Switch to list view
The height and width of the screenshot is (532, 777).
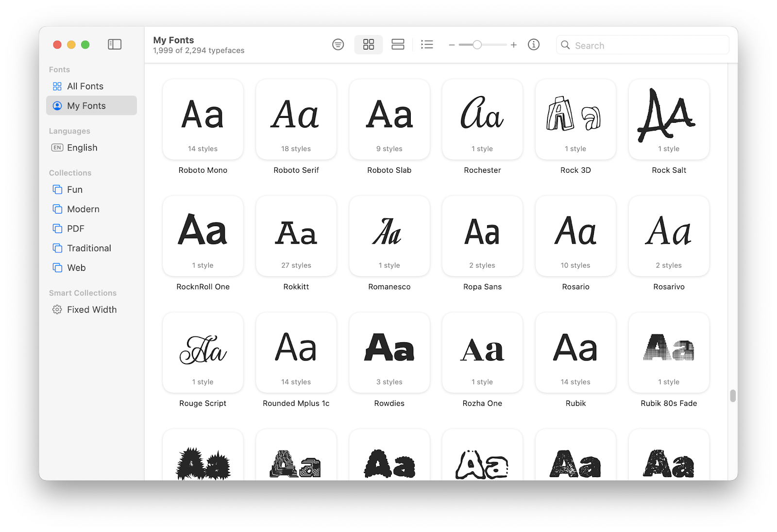pos(427,45)
